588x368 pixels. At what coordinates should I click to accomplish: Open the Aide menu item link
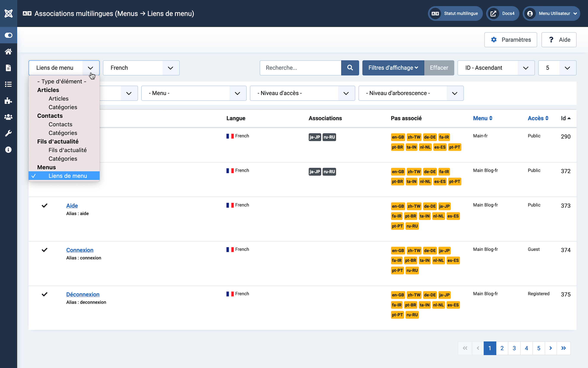[72, 206]
